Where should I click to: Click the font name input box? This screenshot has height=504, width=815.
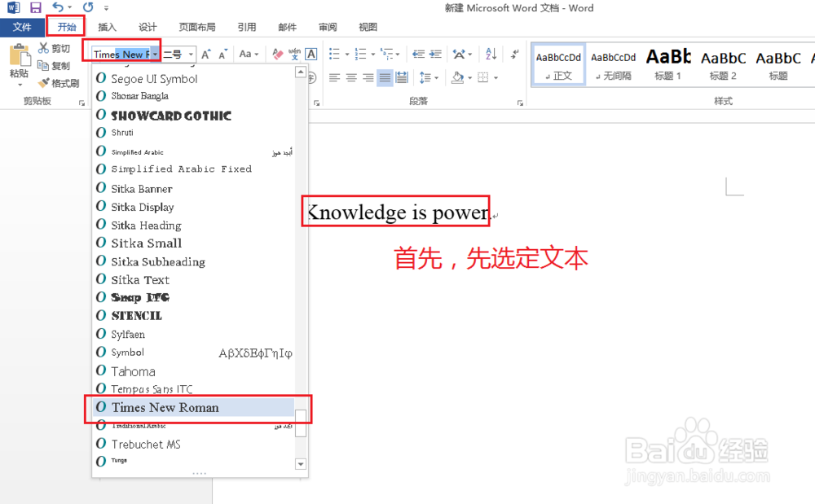(x=121, y=54)
